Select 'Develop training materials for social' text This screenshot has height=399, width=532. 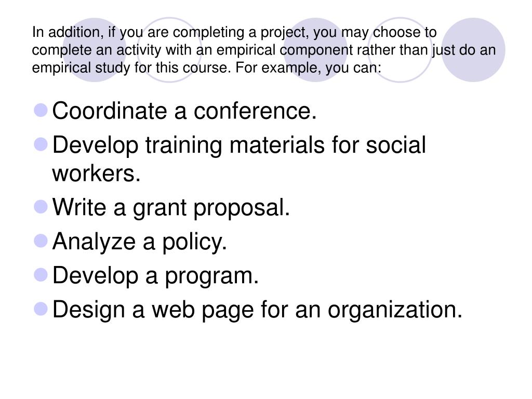tap(239, 145)
